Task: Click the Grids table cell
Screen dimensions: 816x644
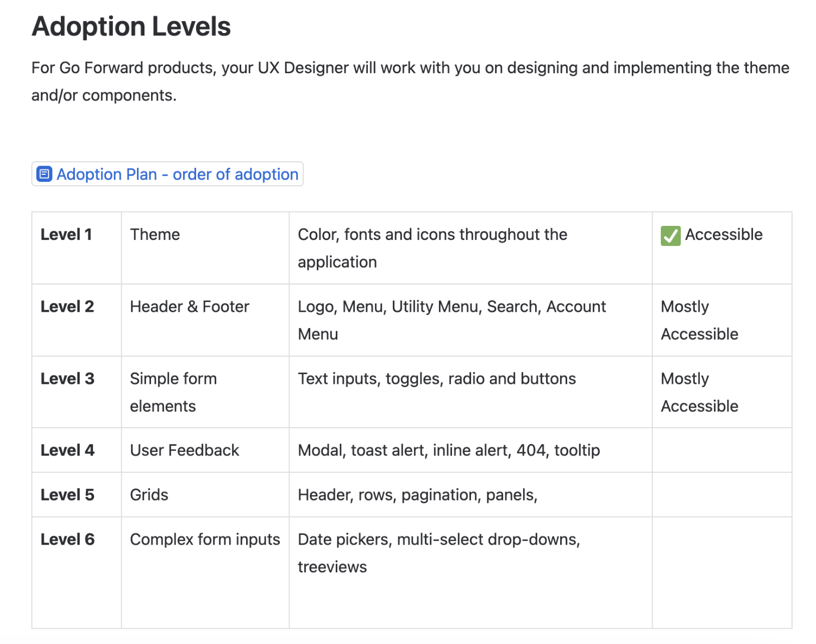Action: coord(149,495)
